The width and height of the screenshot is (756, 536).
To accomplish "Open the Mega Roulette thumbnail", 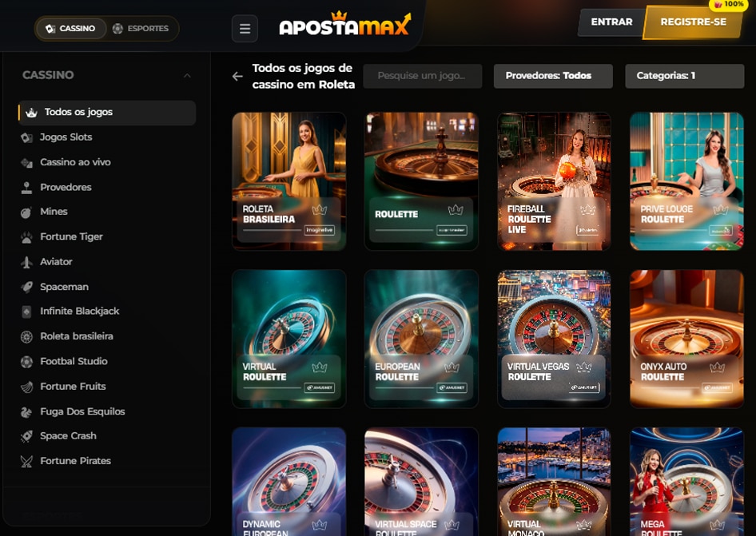I will point(686,482).
